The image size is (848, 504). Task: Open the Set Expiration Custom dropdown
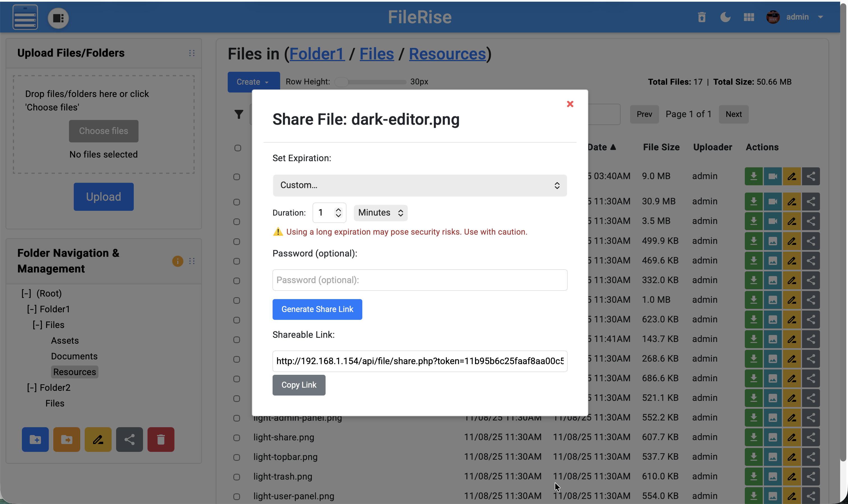(x=420, y=186)
